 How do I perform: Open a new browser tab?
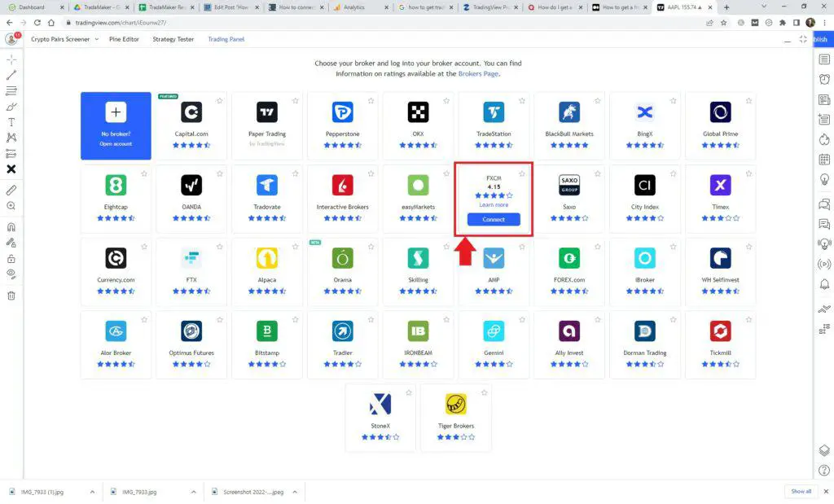(726, 7)
